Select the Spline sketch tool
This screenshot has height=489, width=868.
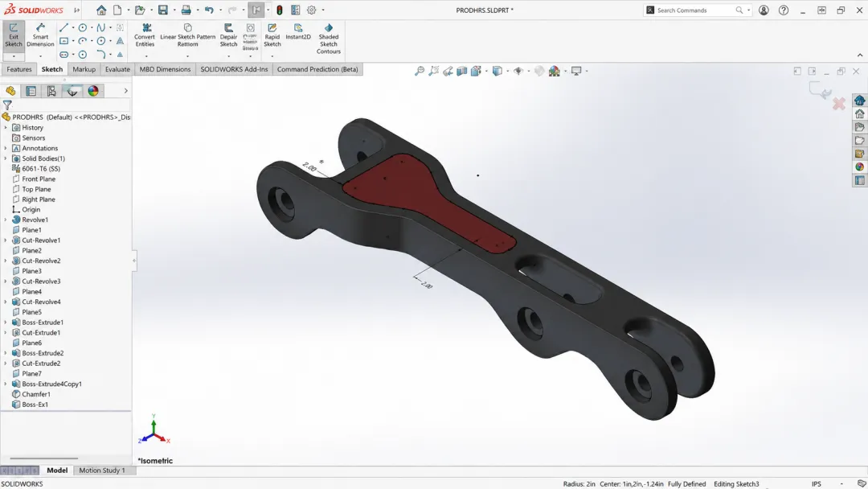(x=100, y=27)
